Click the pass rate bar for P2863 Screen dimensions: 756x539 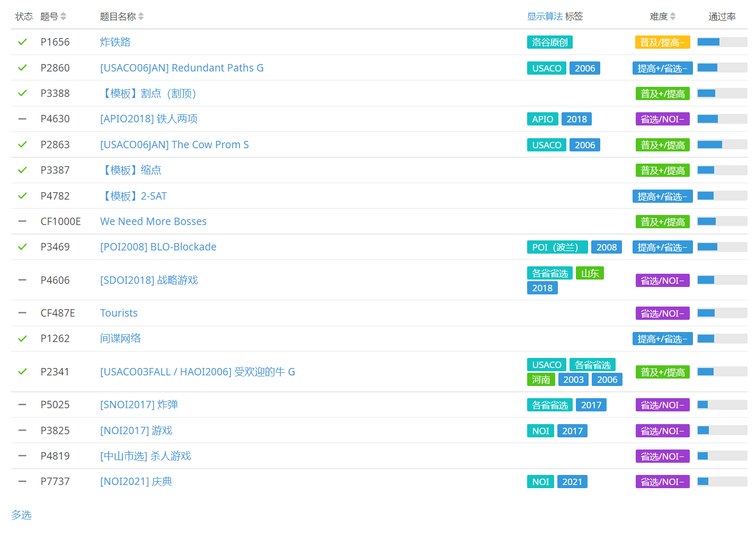pos(722,145)
